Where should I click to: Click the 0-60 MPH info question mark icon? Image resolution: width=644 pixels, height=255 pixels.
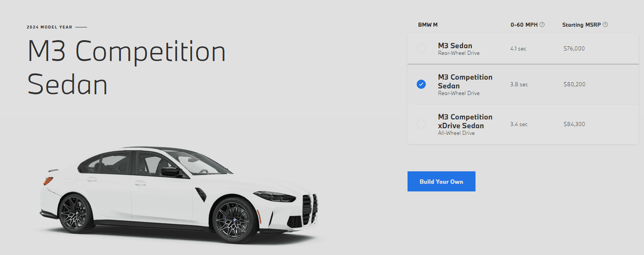pyautogui.click(x=542, y=24)
